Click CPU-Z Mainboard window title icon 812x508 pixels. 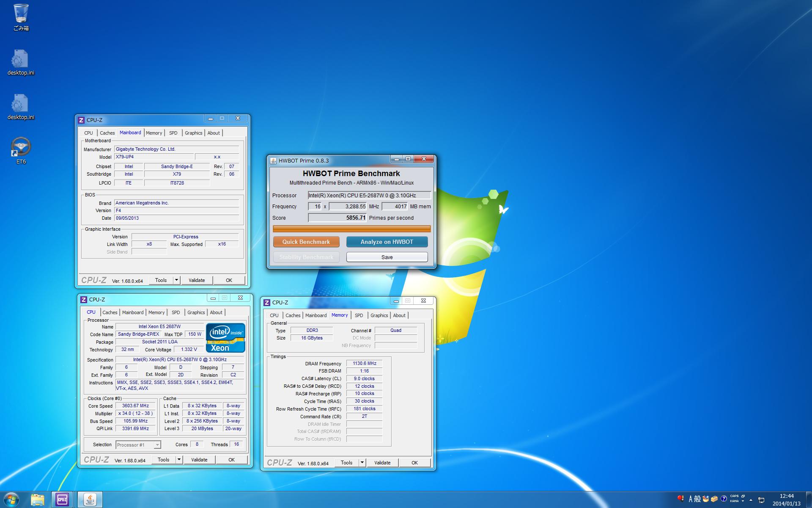(82, 120)
